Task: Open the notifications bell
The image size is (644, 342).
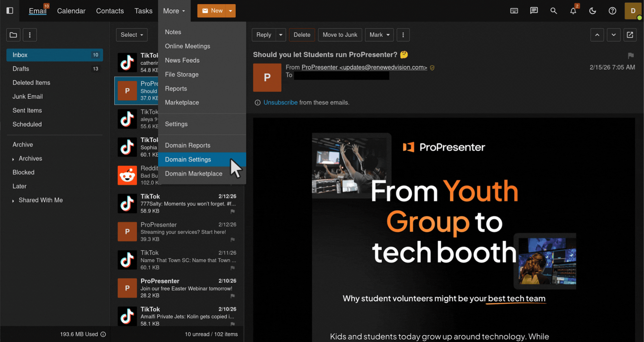Action: point(573,11)
